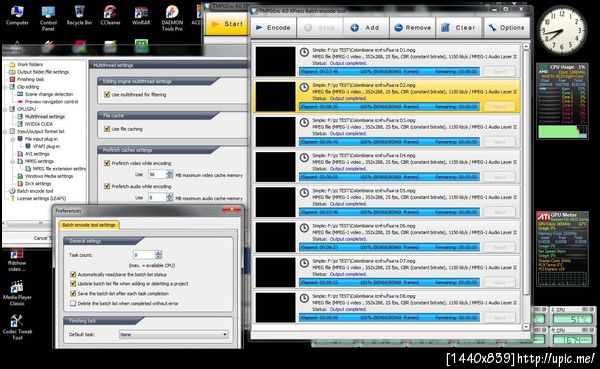Open the Recycle Bin icon
Viewport: 600px width, 369px height.
click(x=79, y=15)
